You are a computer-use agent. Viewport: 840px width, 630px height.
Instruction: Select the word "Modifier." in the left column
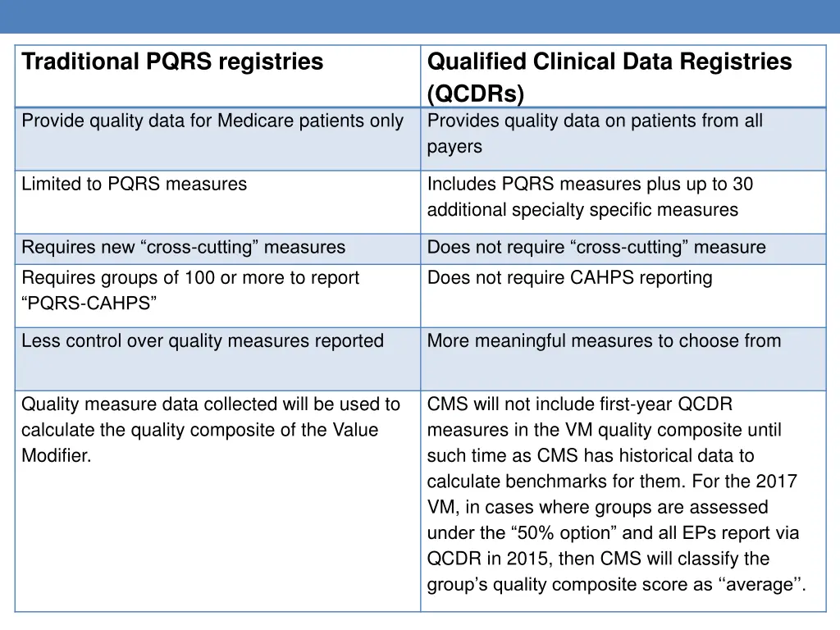57,456
